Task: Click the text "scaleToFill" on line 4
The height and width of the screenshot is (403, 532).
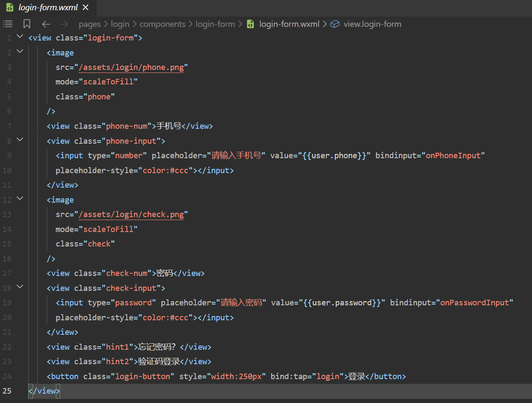Action: click(108, 82)
